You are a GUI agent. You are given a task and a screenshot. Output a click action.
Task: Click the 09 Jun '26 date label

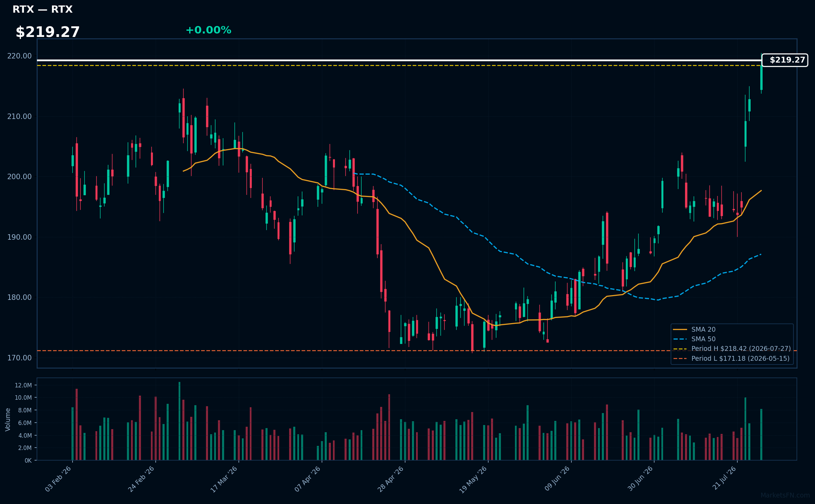(x=557, y=478)
